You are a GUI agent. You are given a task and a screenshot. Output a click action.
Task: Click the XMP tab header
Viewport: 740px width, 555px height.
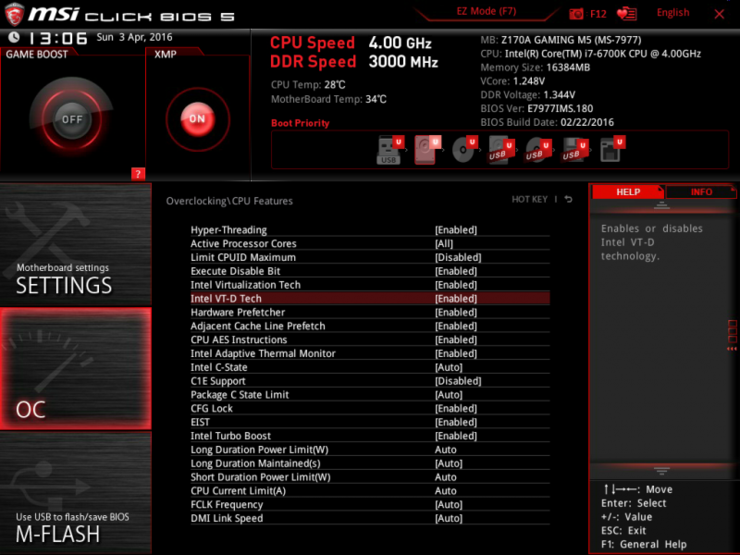click(165, 54)
